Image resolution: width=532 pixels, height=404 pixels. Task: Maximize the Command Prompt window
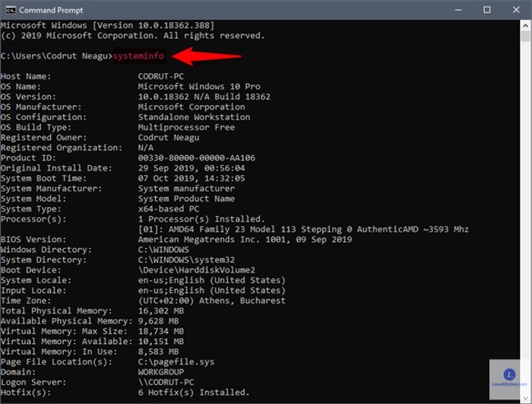point(487,10)
